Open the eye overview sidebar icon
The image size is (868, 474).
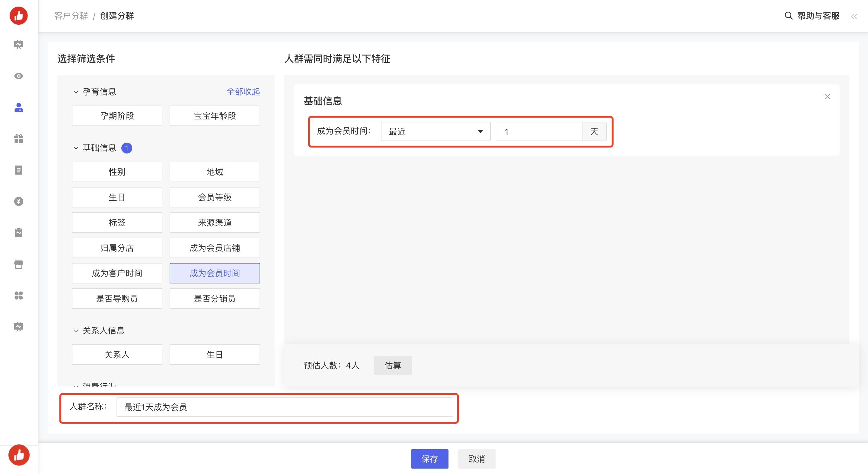coord(18,76)
